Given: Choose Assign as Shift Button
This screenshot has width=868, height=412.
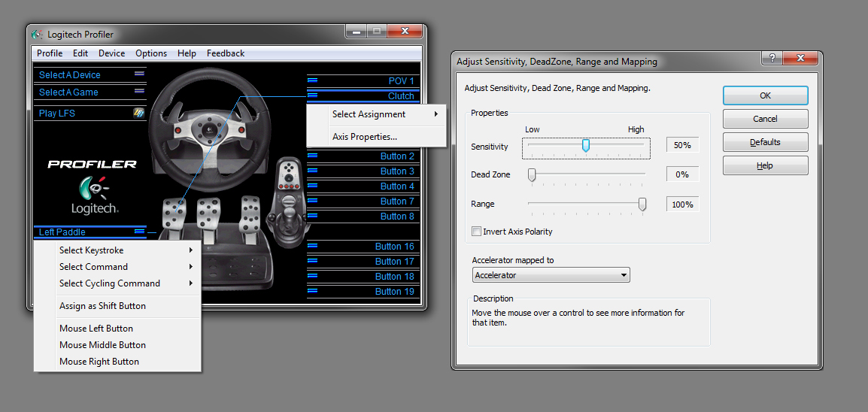Looking at the screenshot, I should 117,306.
